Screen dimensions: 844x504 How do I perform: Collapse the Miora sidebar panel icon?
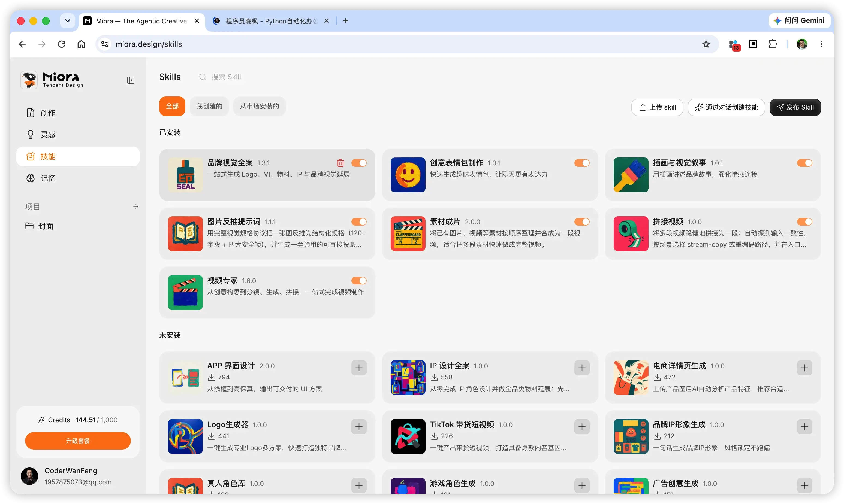(x=131, y=80)
